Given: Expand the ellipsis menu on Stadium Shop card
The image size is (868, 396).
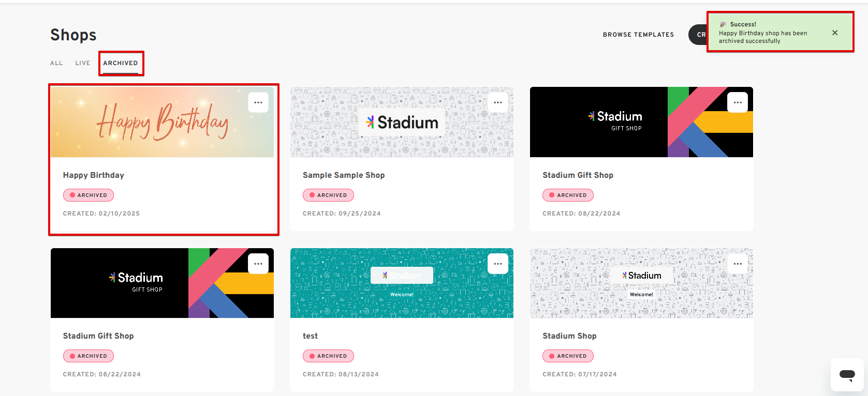Looking at the screenshot, I should [737, 264].
